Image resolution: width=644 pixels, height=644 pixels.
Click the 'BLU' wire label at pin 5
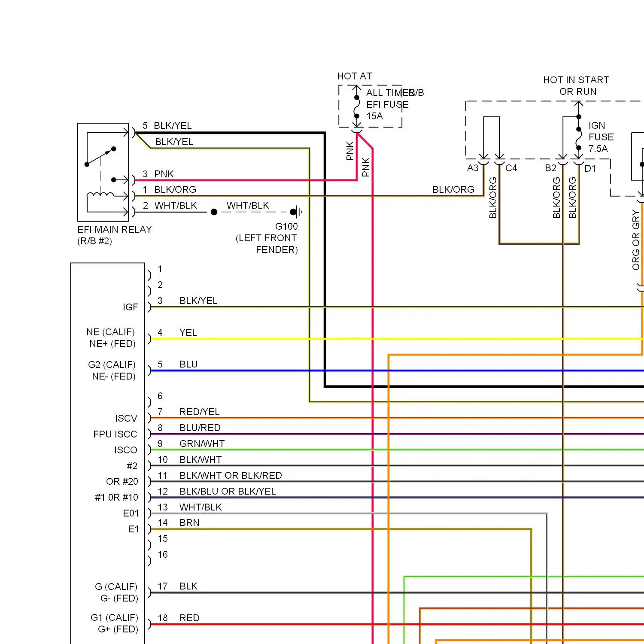(188, 365)
